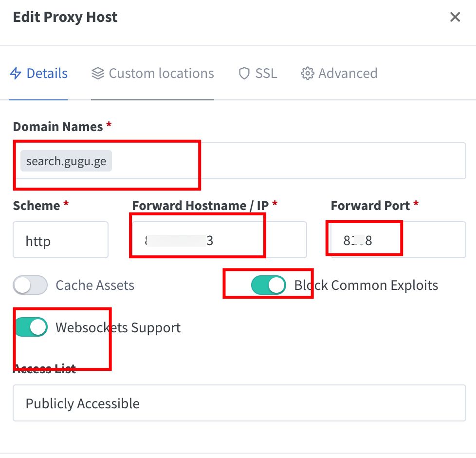Screen dimensions: 476x458
Task: Click the gear icon beside Advanced
Action: point(307,74)
